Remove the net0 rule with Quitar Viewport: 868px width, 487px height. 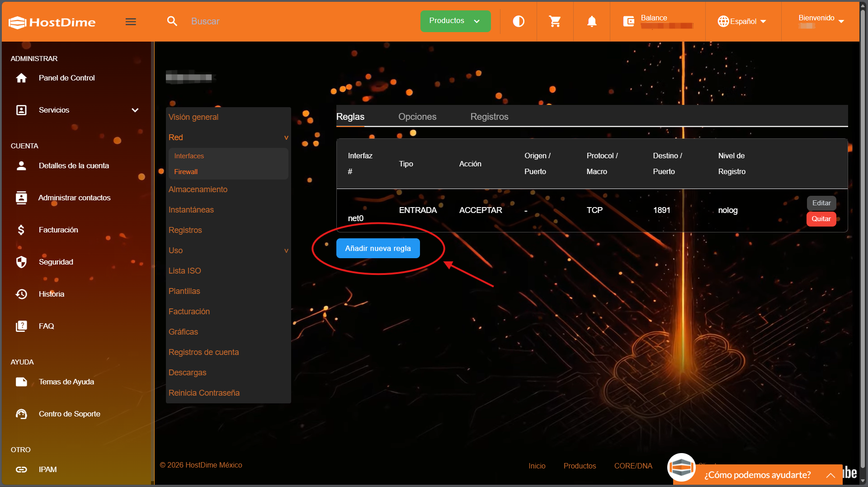821,219
